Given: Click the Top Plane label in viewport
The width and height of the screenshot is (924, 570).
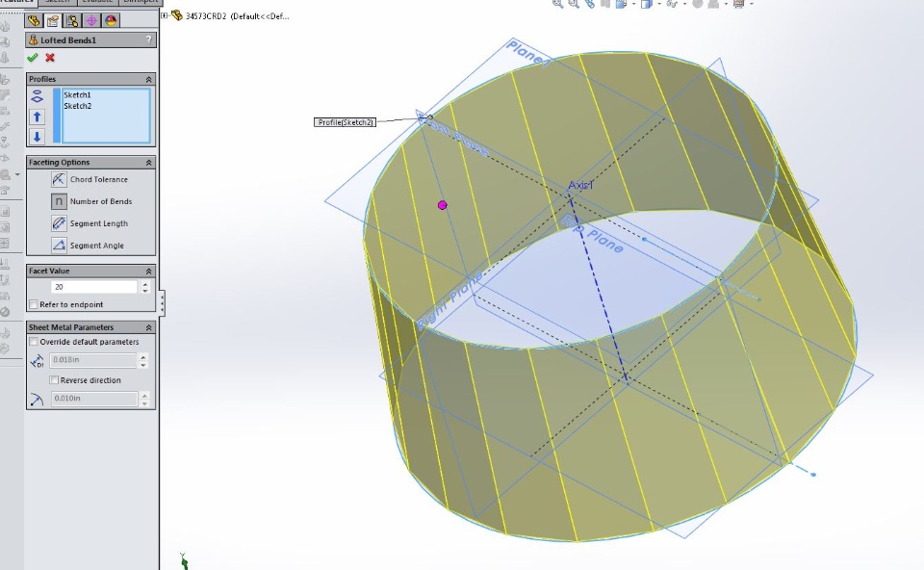Looking at the screenshot, I should coord(592,235).
